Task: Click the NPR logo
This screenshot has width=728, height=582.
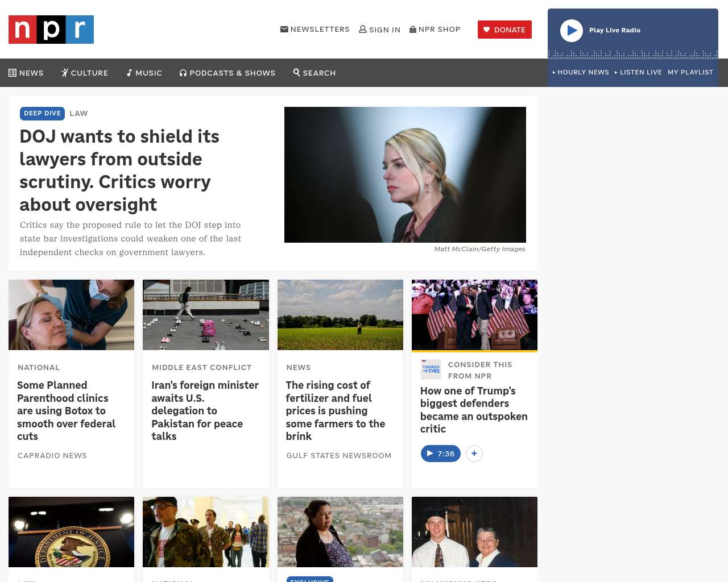Action: click(x=51, y=30)
